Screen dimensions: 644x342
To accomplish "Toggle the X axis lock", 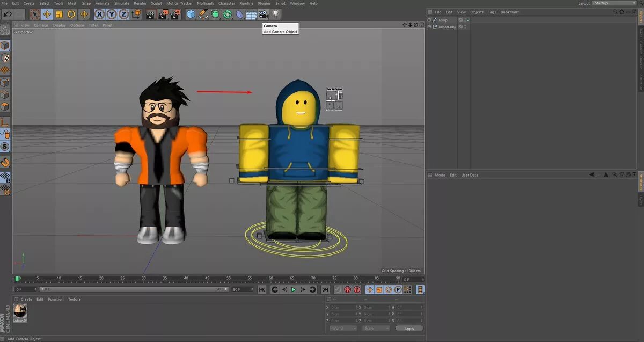I will (x=99, y=14).
